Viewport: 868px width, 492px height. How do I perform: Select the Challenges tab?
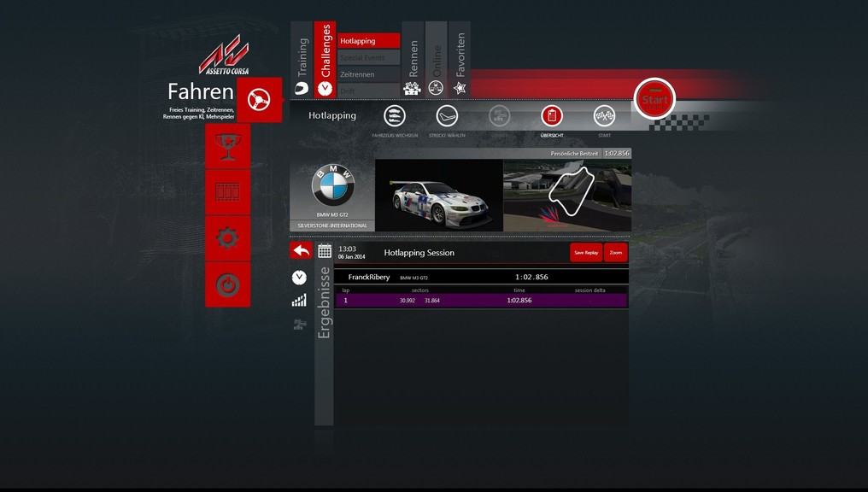coord(325,60)
